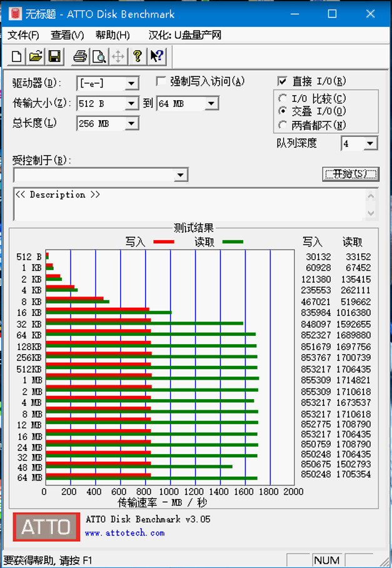Click the 64 MB row label
The width and height of the screenshot is (392, 568).
[29, 477]
